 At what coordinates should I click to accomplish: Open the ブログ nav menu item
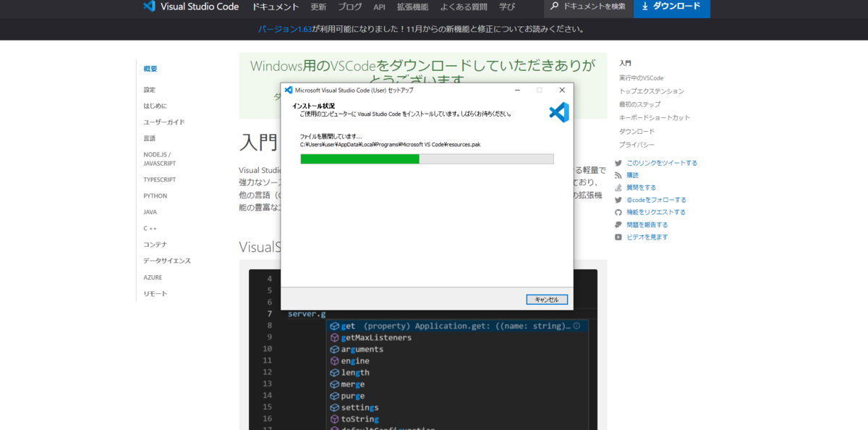tap(350, 7)
